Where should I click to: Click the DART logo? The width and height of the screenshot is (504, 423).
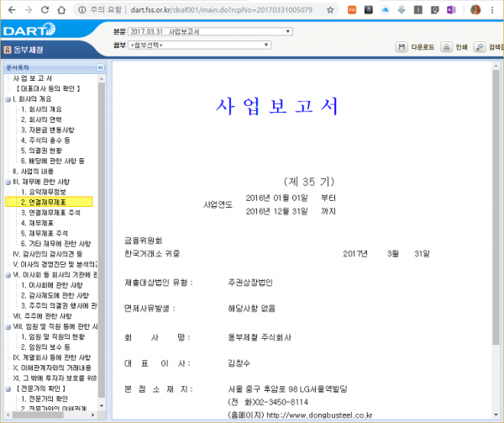point(29,30)
